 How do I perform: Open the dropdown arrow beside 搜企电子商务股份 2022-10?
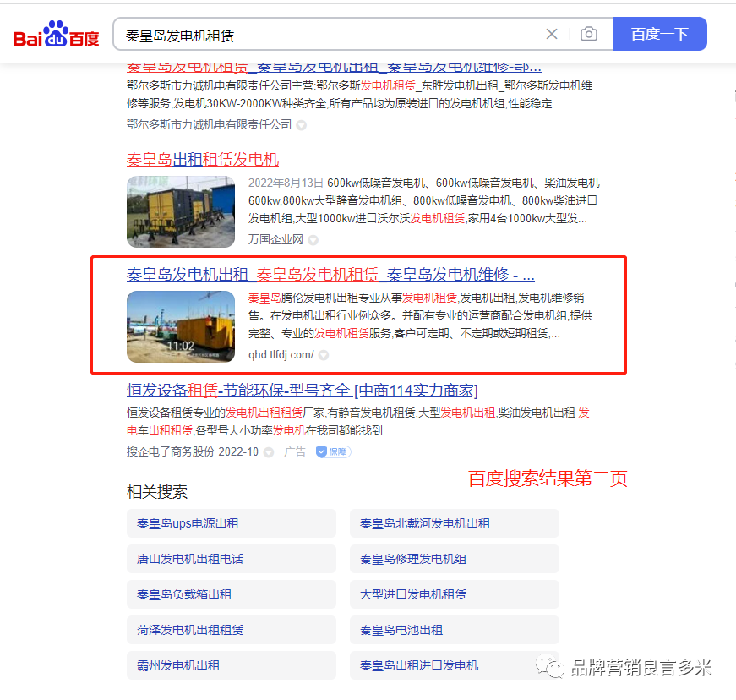tap(269, 452)
